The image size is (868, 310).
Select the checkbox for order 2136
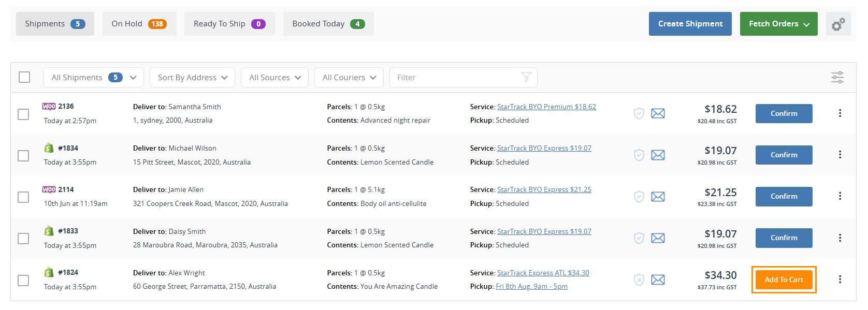coord(23,114)
